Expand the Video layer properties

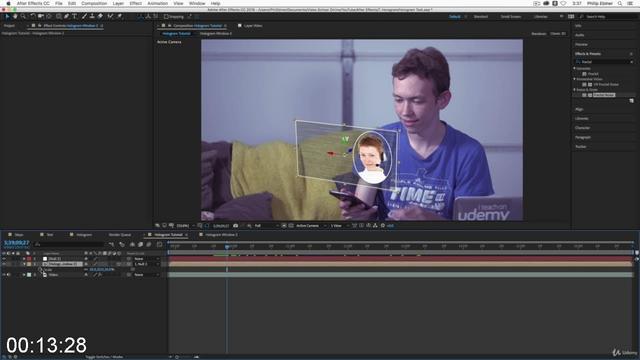coord(24,275)
